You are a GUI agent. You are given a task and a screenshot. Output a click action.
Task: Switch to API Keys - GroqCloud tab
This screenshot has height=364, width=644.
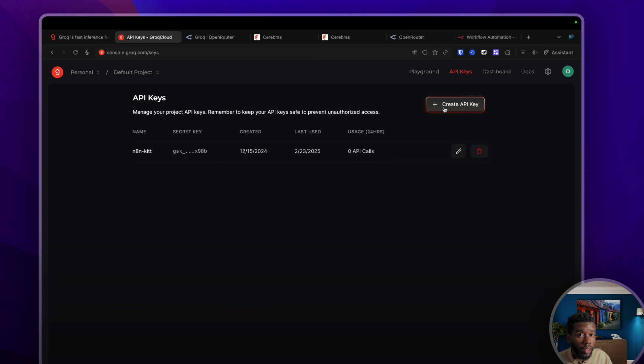[x=148, y=37]
